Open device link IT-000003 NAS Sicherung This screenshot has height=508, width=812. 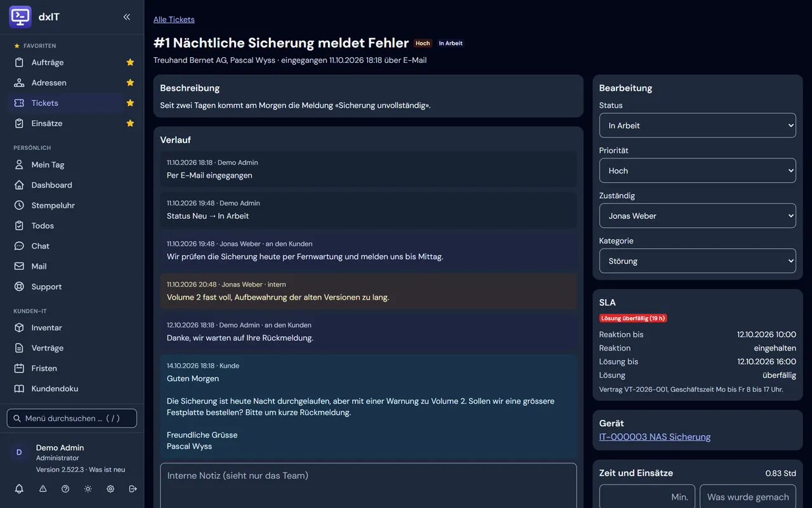[x=655, y=437]
